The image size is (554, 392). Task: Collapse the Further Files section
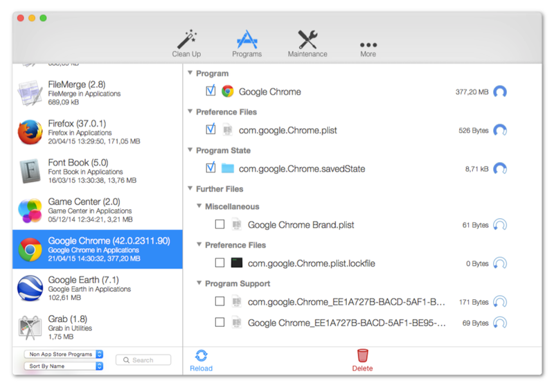tap(190, 188)
